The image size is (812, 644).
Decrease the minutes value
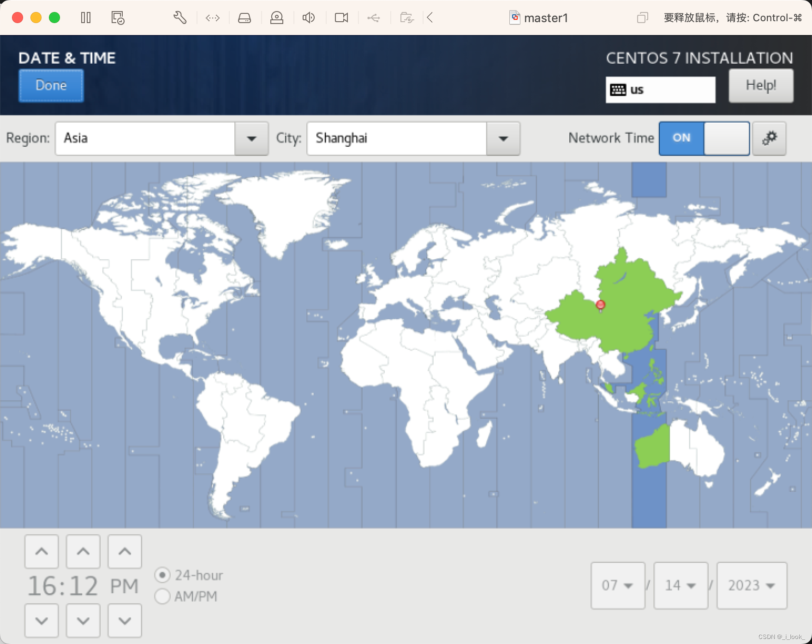tap(83, 620)
